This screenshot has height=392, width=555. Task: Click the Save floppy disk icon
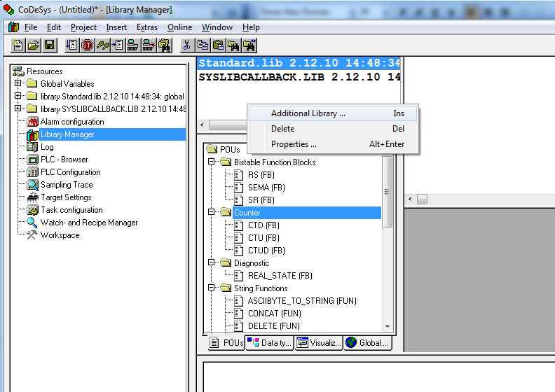pos(50,45)
